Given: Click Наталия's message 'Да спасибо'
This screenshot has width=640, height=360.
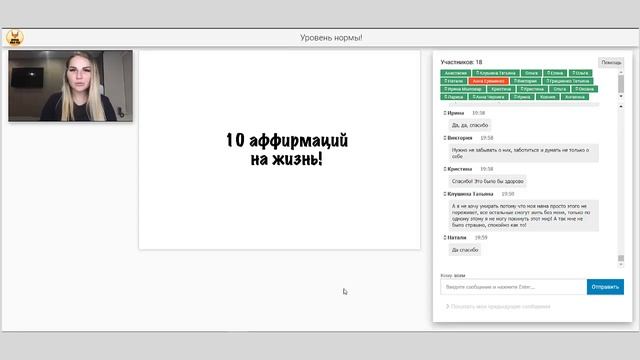Looking at the screenshot, I should [465, 250].
